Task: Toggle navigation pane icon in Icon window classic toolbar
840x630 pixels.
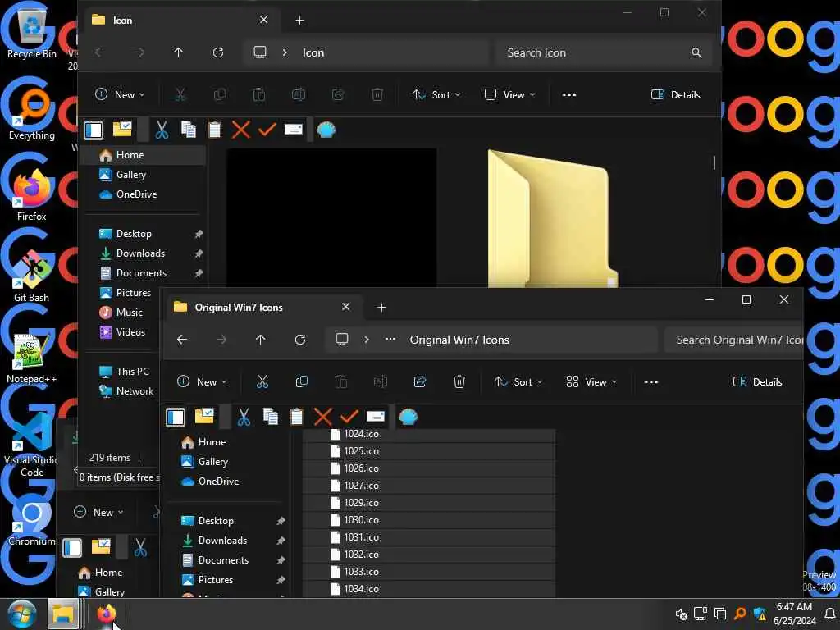Action: [x=94, y=130]
